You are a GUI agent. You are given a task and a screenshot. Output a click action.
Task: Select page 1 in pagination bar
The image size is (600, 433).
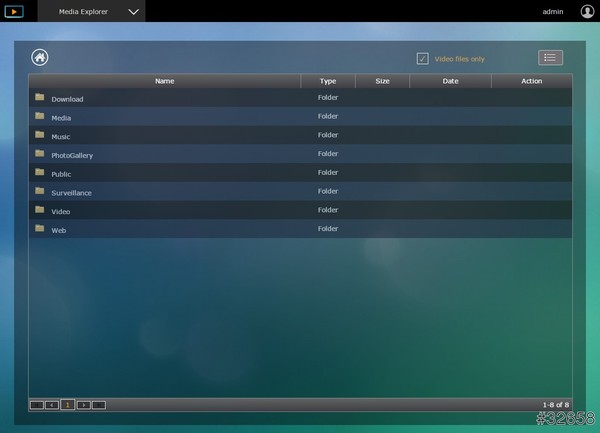point(68,405)
